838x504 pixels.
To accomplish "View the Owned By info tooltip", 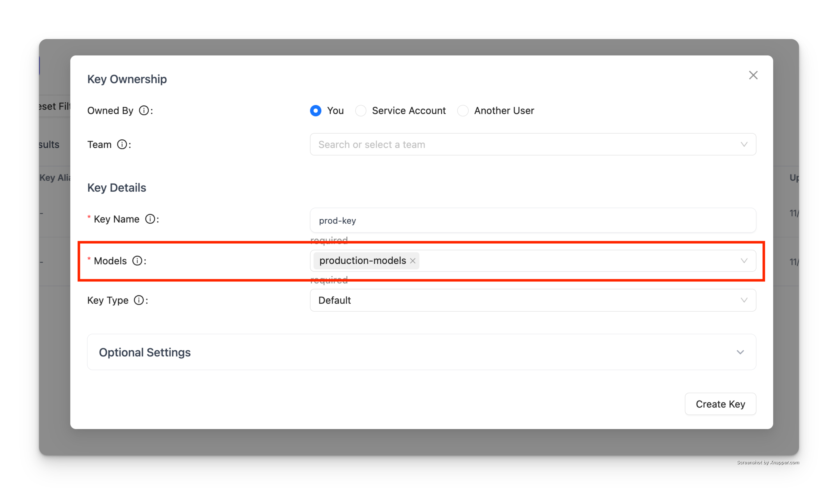I will coord(144,110).
